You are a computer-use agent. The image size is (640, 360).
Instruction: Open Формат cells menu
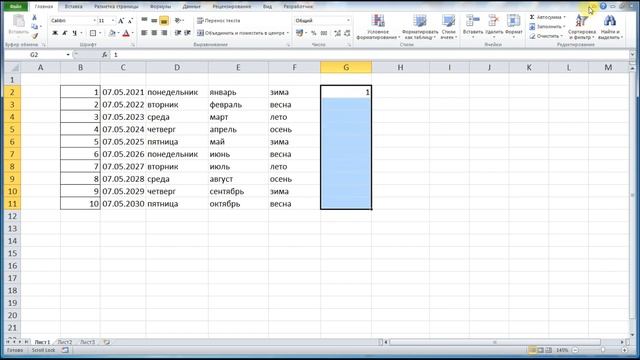(513, 26)
